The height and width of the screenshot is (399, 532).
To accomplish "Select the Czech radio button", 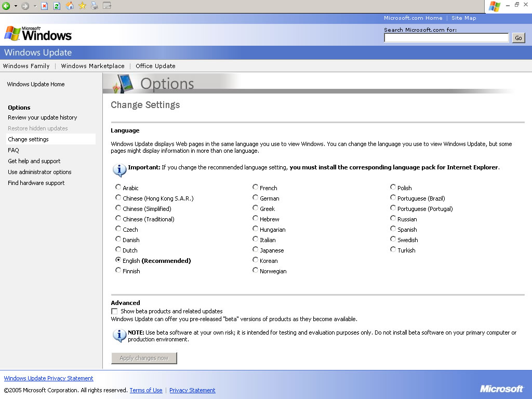I will [118, 229].
